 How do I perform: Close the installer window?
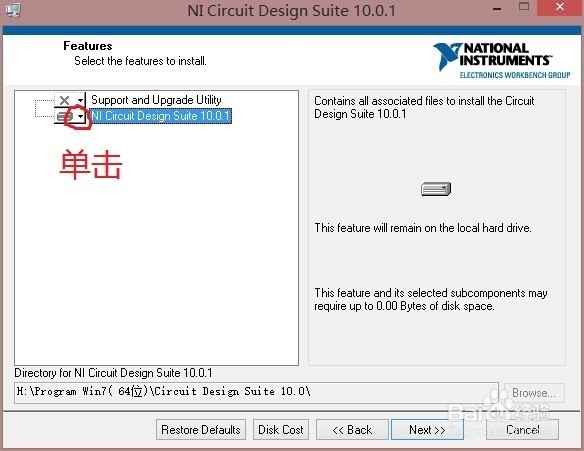559,7
